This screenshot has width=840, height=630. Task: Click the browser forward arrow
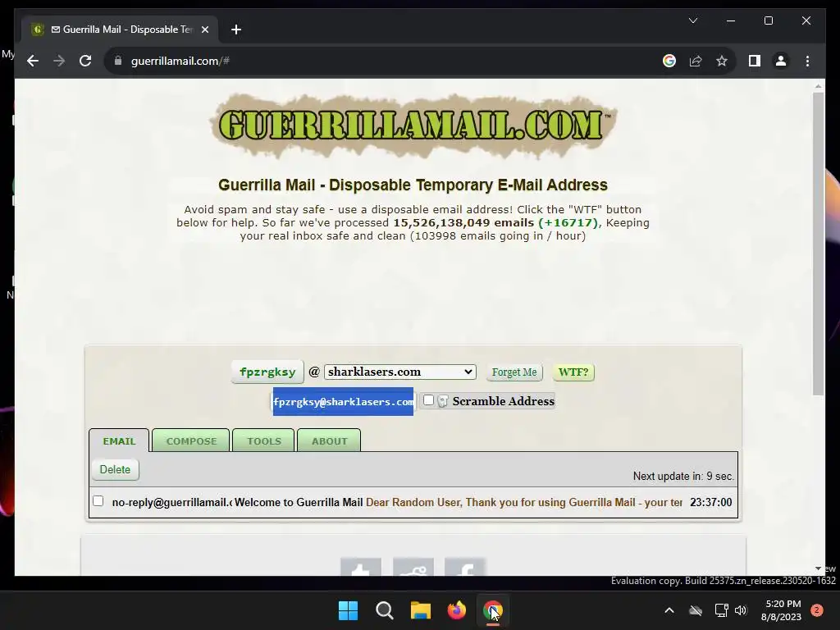59,61
